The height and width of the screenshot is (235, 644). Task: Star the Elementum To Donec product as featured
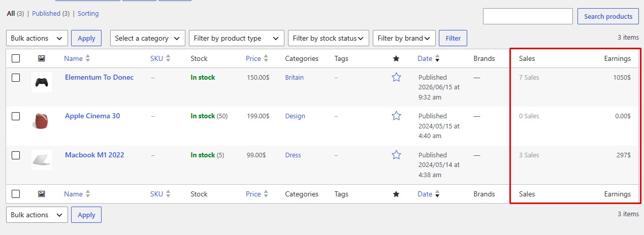[396, 77]
